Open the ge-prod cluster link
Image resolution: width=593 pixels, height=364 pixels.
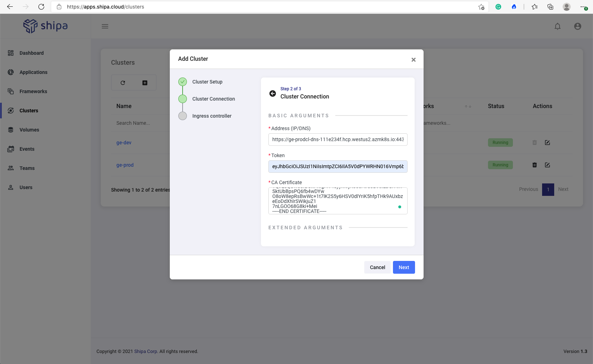click(125, 165)
